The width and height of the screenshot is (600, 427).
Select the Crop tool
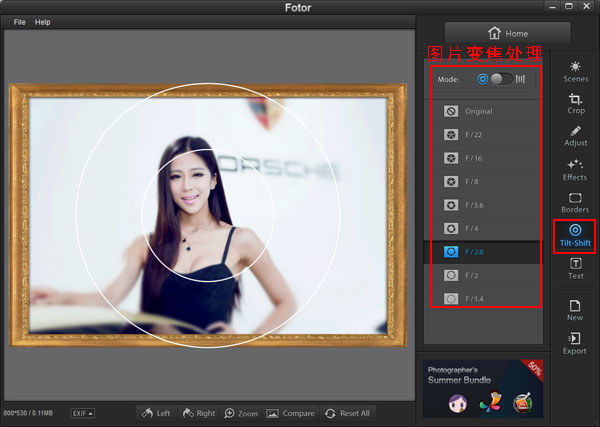(x=575, y=104)
